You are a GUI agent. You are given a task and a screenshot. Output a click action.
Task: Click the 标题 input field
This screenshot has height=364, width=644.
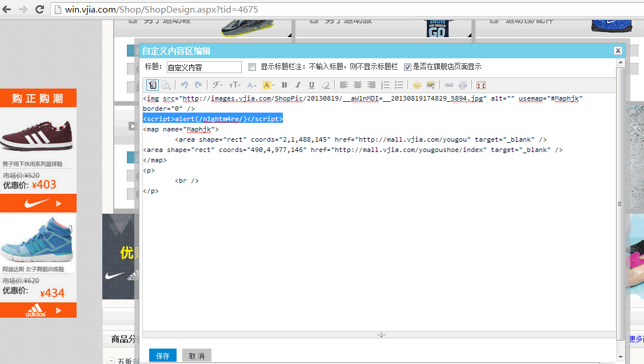pyautogui.click(x=204, y=67)
